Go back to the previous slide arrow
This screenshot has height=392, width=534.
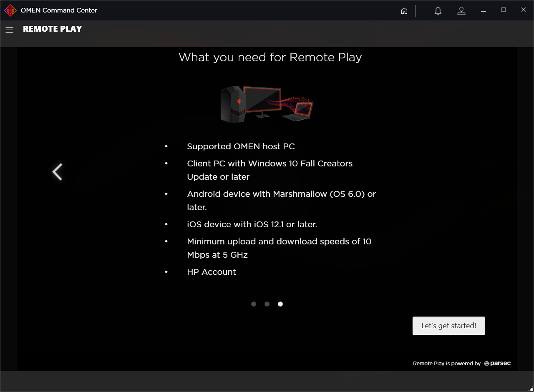57,172
